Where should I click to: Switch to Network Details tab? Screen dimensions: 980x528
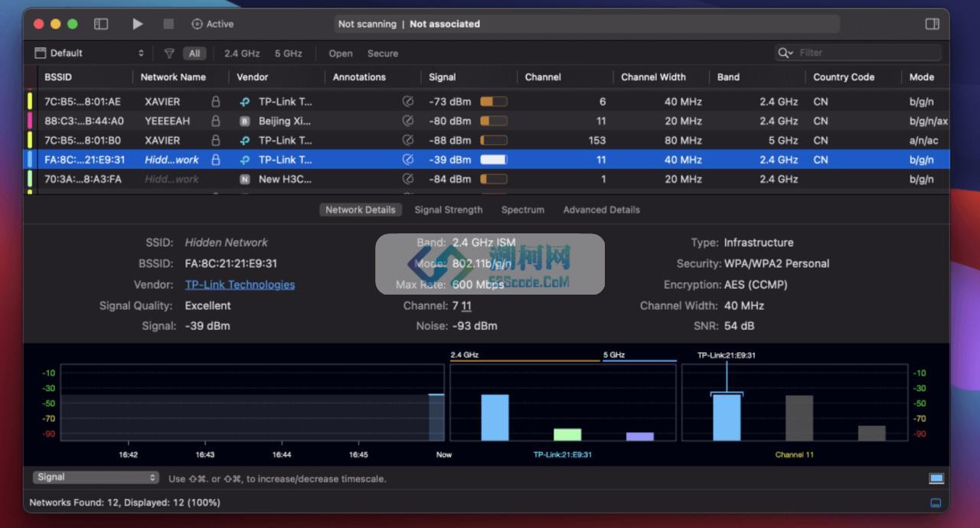pyautogui.click(x=361, y=210)
